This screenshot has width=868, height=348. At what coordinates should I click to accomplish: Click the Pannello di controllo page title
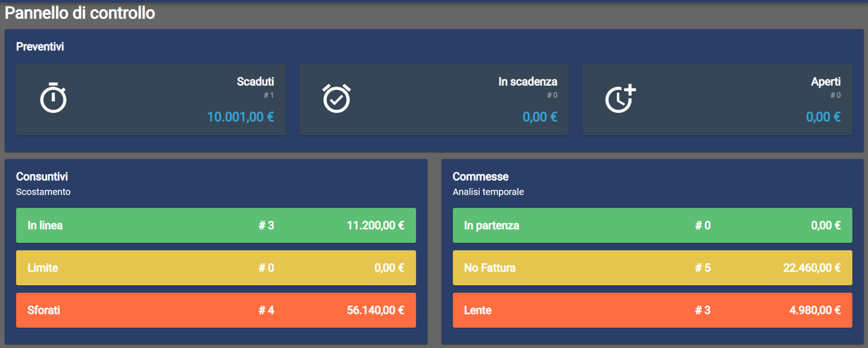(x=80, y=13)
